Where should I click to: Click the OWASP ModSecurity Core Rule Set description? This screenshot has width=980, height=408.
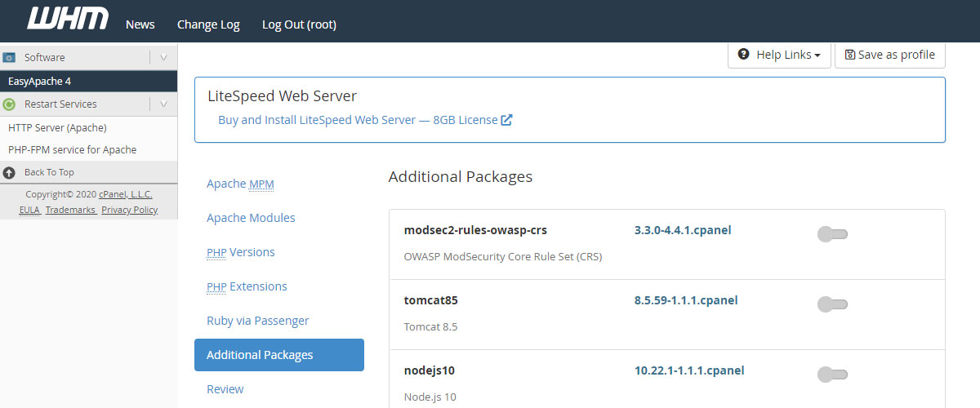[503, 256]
